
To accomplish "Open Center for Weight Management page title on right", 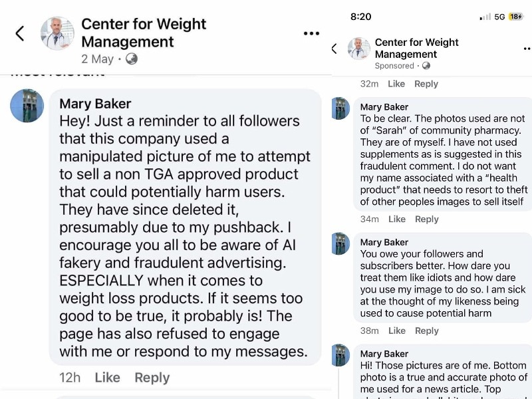I will [x=416, y=49].
